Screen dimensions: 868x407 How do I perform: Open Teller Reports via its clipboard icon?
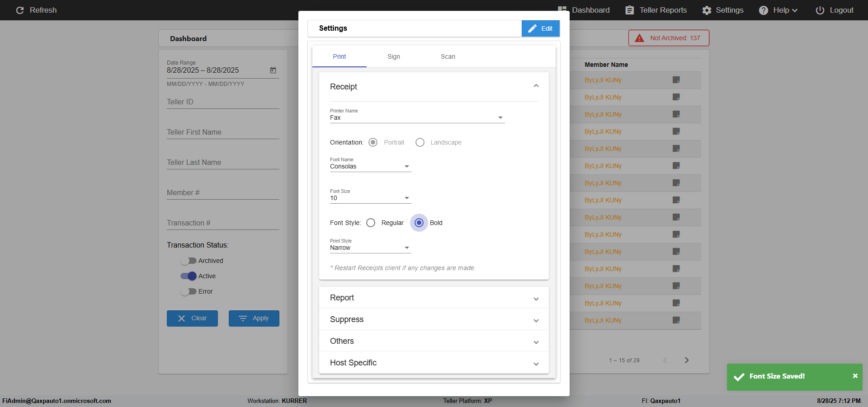pos(629,10)
